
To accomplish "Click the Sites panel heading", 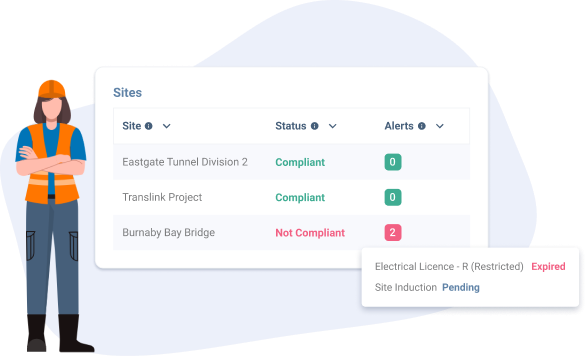I will click(128, 92).
